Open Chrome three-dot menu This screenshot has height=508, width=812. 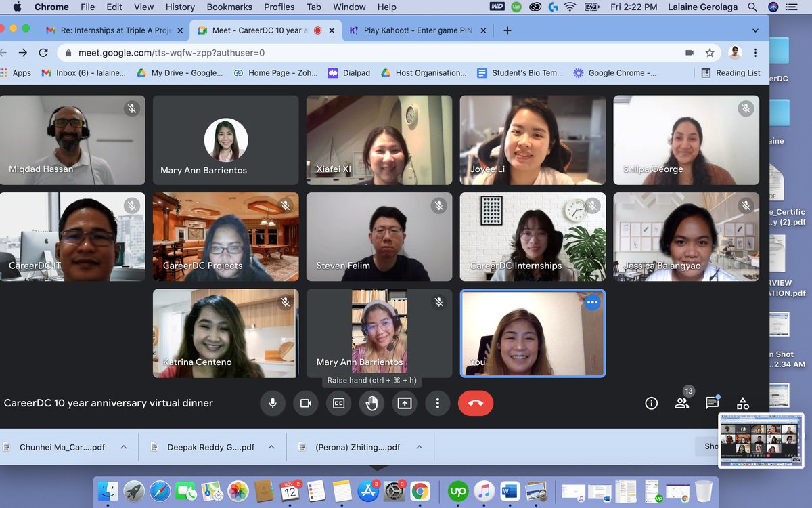pyautogui.click(x=755, y=52)
